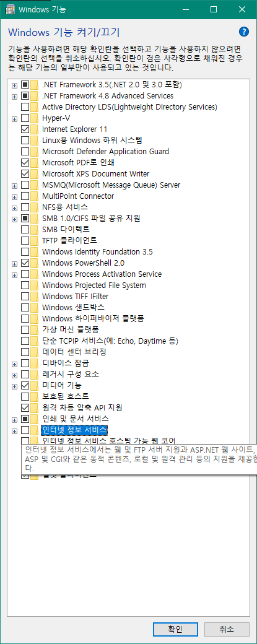Enable the Windows 샌드박스 checkbox
This screenshot has width=257, height=644.
click(25, 307)
